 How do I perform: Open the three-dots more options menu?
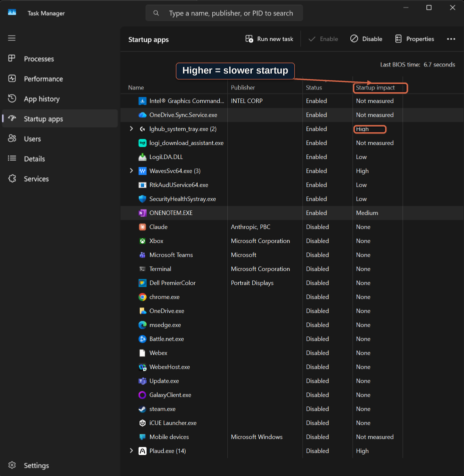coord(451,39)
